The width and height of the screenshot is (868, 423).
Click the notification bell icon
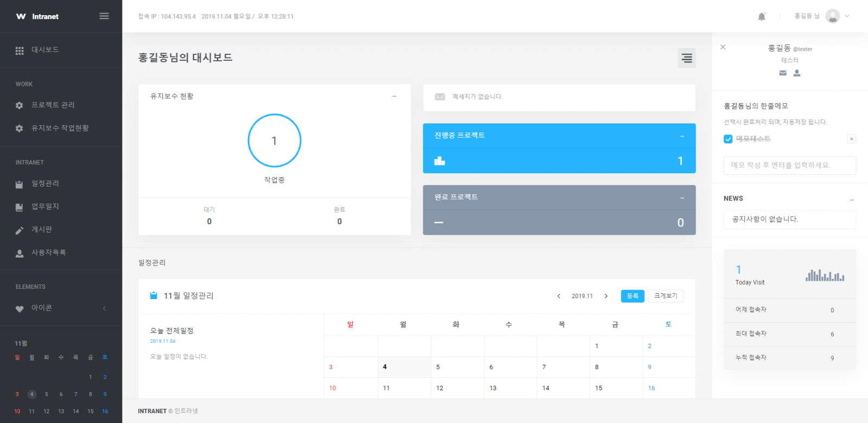pos(762,16)
